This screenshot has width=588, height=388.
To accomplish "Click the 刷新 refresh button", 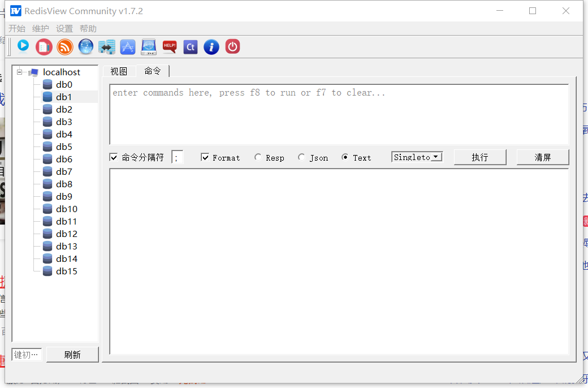I will (x=72, y=355).
